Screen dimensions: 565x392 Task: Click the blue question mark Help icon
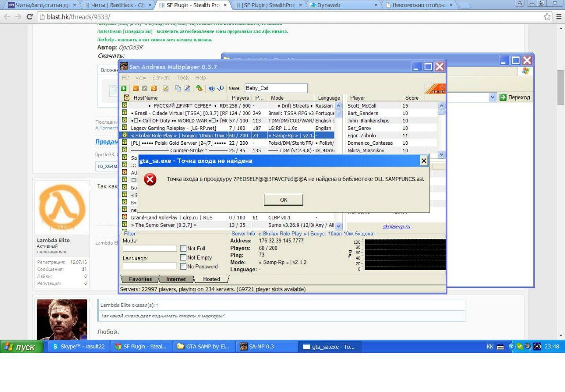[211, 88]
